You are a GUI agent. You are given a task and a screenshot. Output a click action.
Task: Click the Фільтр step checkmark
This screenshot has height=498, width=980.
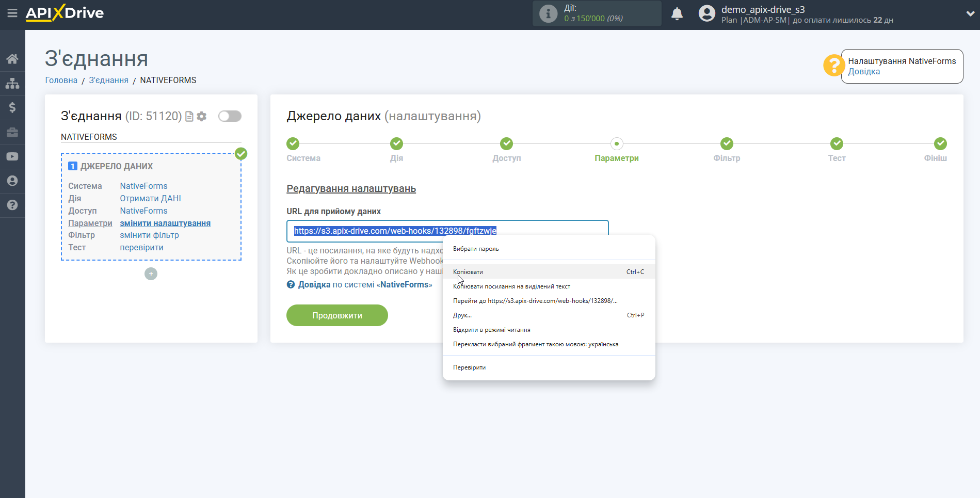click(727, 143)
